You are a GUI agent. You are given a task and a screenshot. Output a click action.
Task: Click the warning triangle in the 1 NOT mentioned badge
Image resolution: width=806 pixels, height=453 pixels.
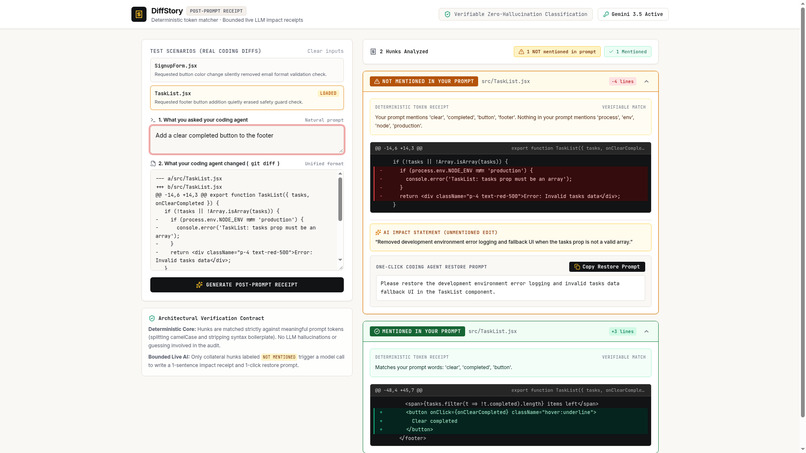coord(521,51)
